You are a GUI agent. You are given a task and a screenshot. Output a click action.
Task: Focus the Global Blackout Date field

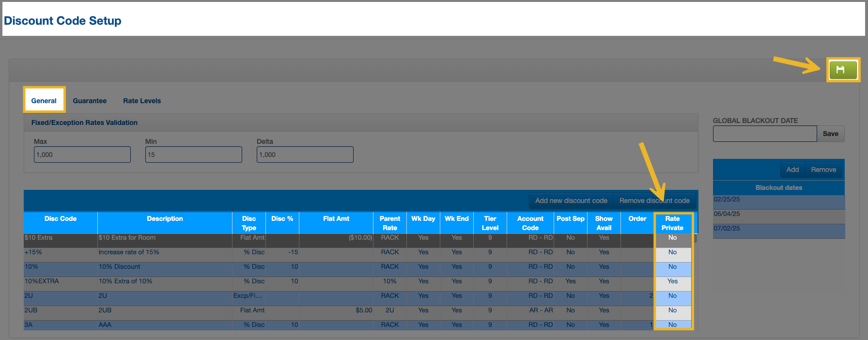pos(764,134)
